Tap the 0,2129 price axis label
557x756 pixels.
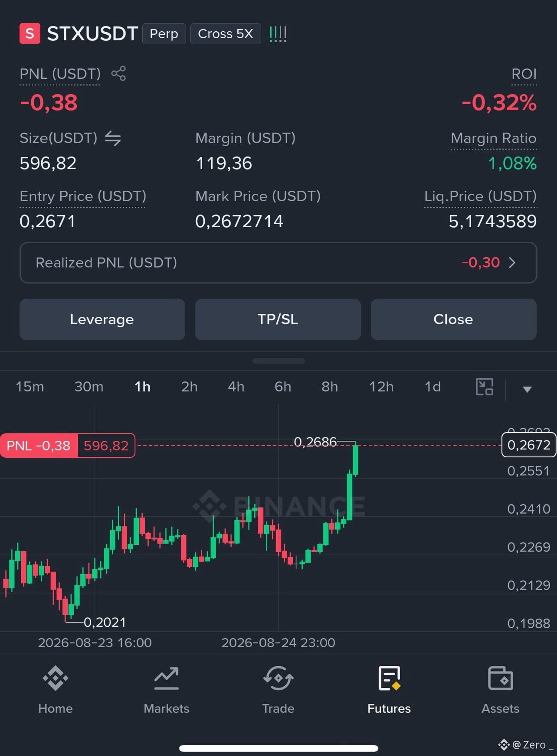point(529,585)
